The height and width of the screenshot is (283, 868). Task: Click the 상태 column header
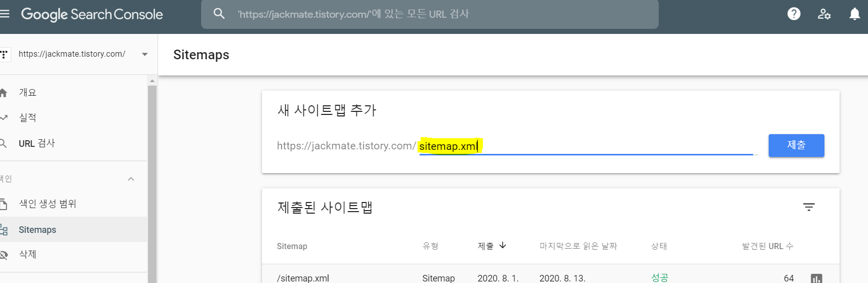(659, 246)
